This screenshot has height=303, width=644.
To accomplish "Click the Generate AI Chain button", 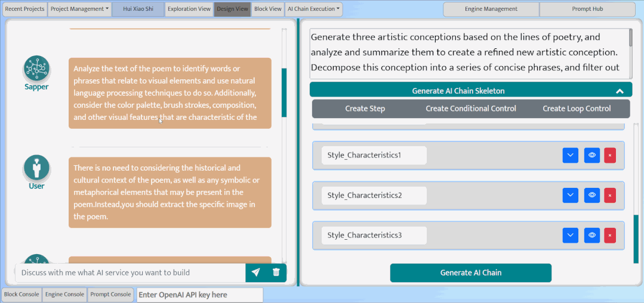I will point(471,273).
